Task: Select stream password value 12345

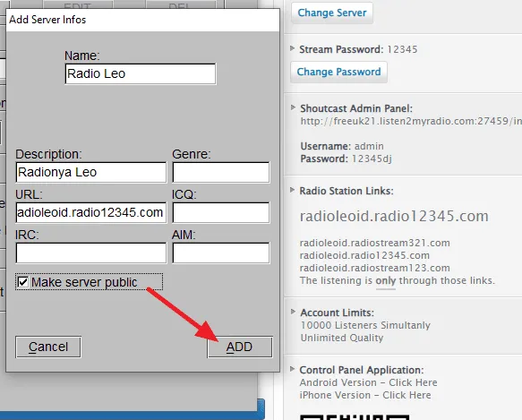Action: (x=402, y=49)
